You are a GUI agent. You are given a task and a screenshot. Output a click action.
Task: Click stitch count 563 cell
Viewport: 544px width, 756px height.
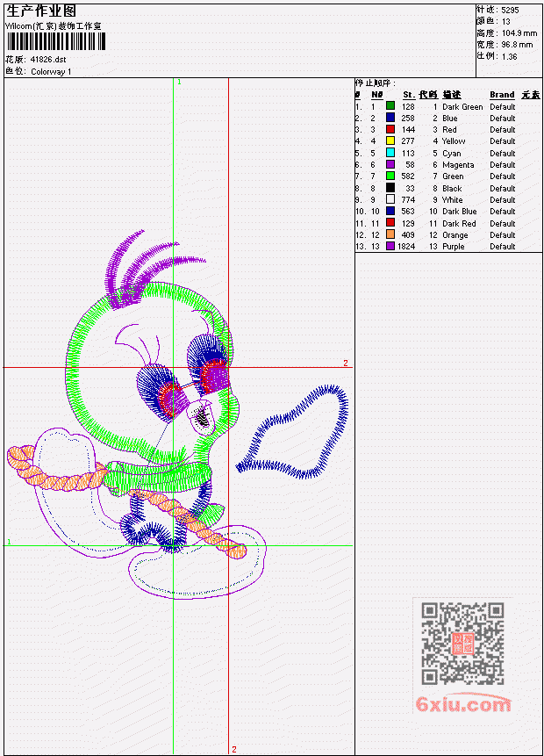coord(408,212)
